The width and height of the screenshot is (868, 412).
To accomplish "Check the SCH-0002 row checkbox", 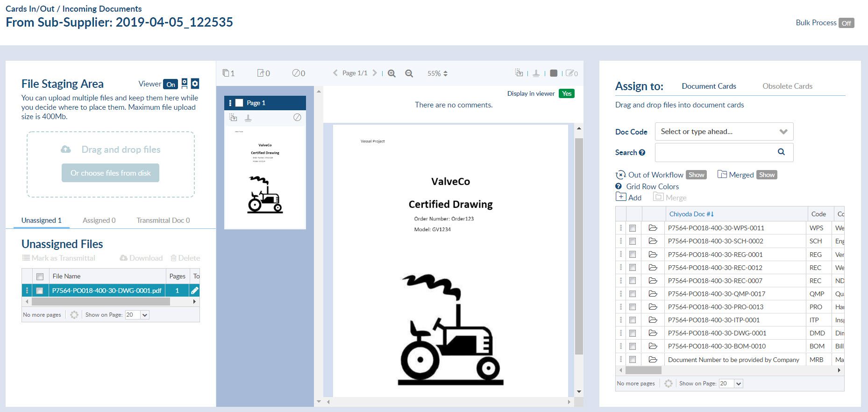I will point(633,242).
